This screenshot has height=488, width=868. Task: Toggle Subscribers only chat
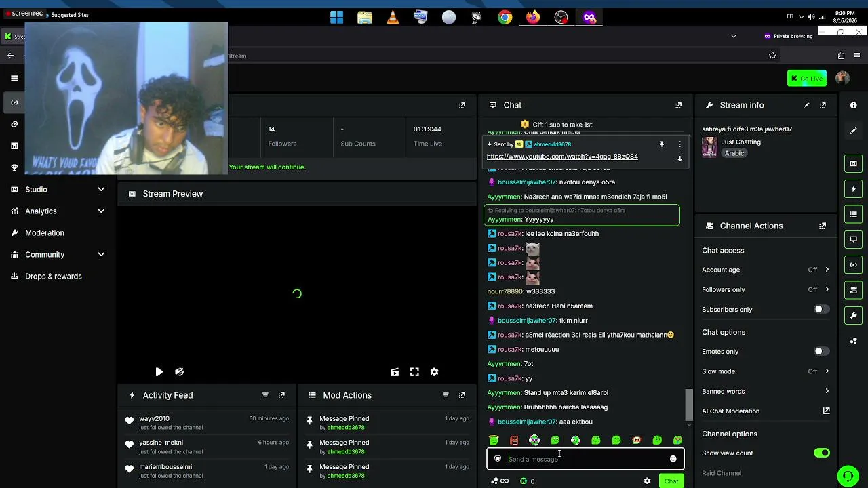(x=821, y=309)
